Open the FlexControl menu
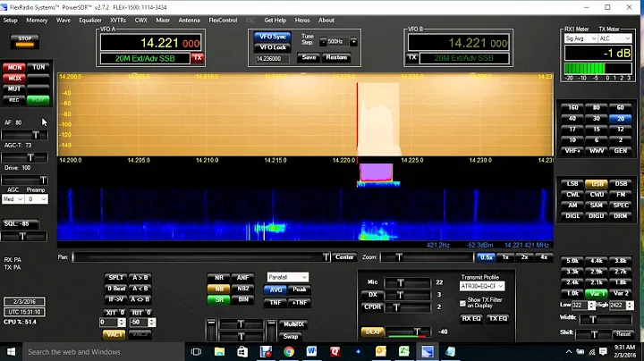 coord(223,20)
